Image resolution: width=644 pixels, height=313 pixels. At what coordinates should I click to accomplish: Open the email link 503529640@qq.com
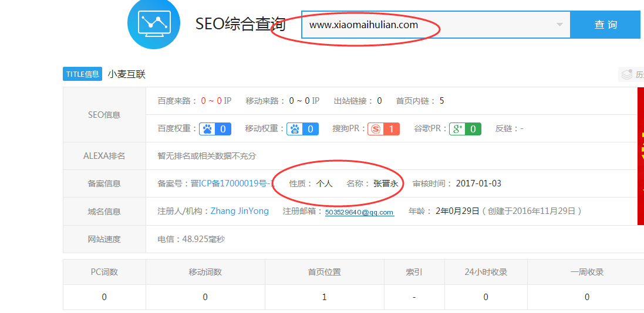click(360, 212)
